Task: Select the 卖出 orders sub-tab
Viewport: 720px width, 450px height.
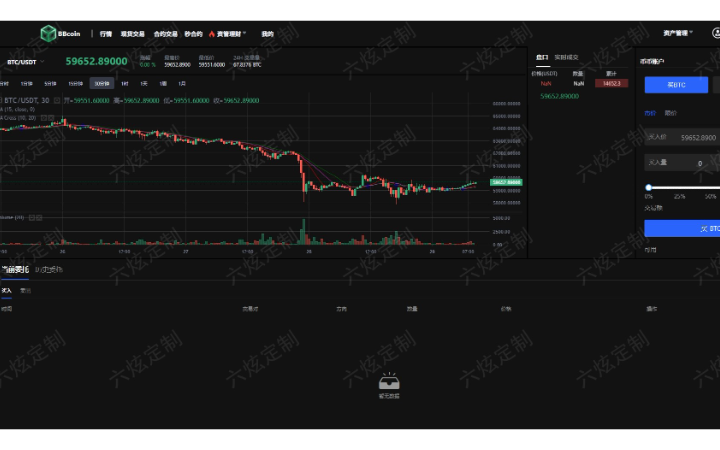Action: 26,291
